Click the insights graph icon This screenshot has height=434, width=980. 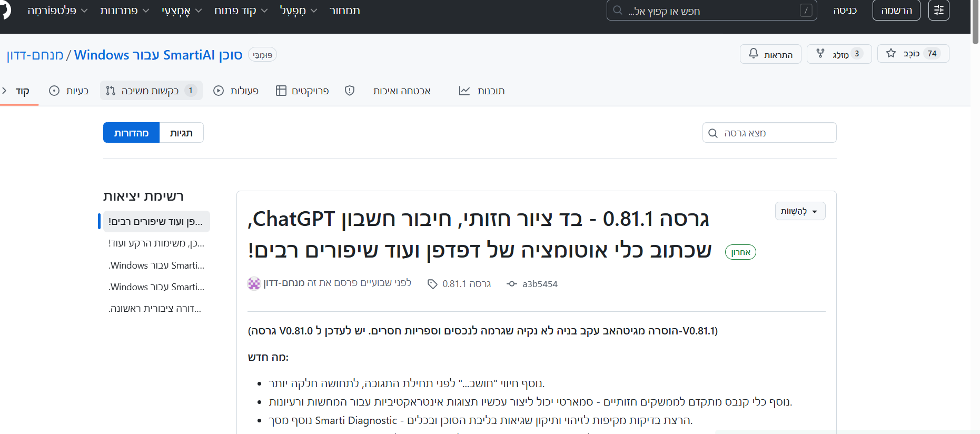pyautogui.click(x=464, y=91)
